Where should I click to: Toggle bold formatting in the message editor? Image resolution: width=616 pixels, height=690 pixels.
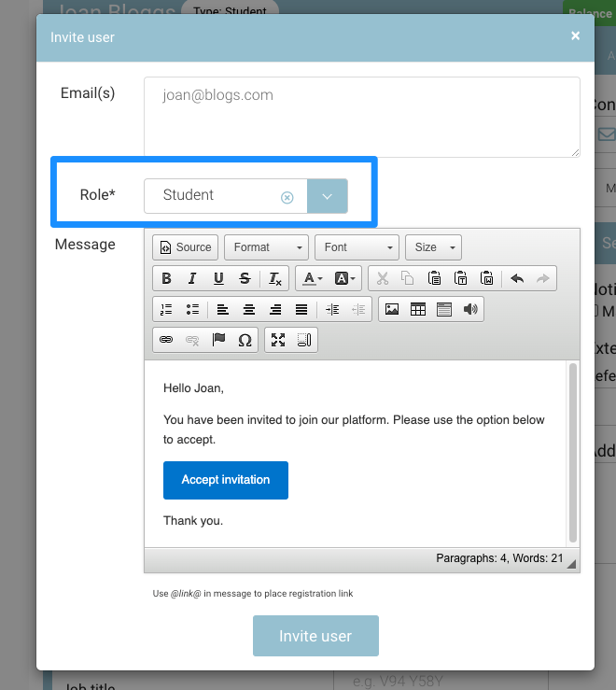pos(166,278)
